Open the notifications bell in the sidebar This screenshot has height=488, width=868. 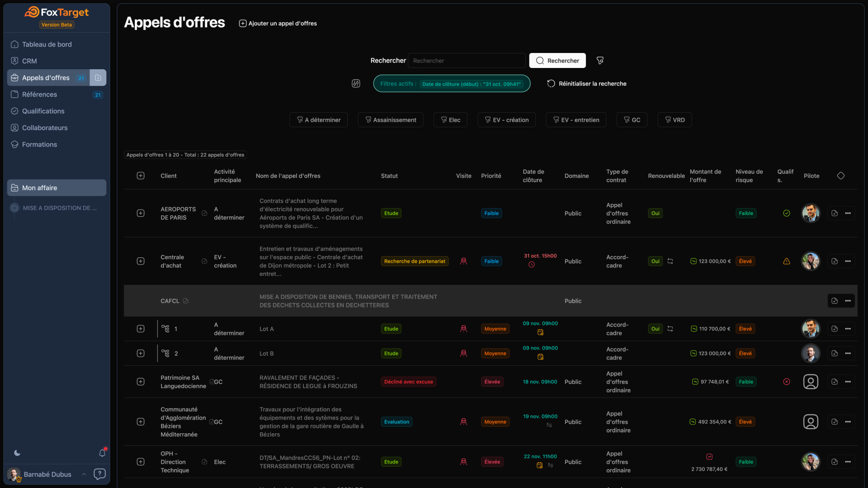point(102,453)
